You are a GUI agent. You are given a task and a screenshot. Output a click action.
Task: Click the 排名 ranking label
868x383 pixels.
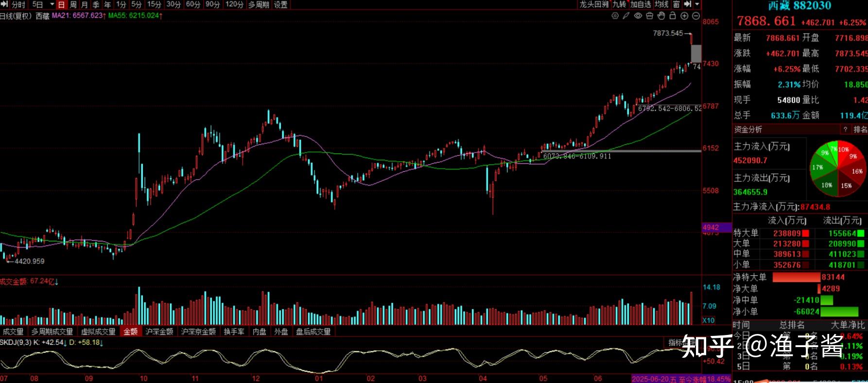860,129
